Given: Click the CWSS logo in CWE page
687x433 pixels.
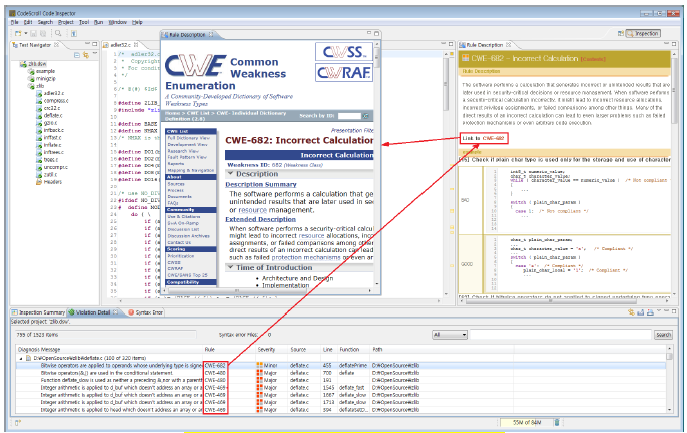Looking at the screenshot, I should click(344, 52).
